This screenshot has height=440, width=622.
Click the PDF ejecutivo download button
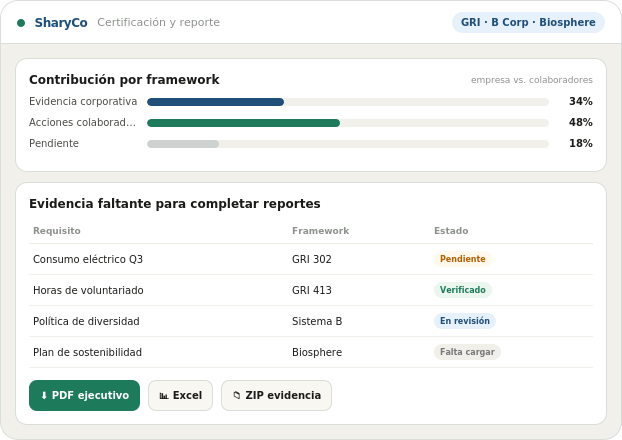(84, 396)
